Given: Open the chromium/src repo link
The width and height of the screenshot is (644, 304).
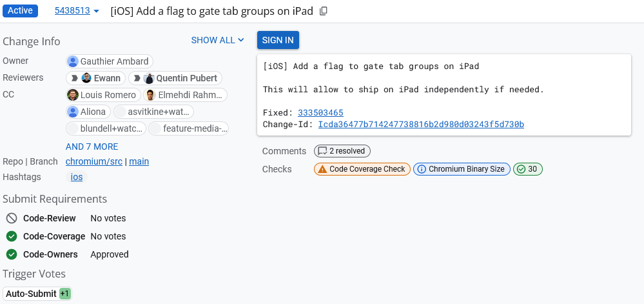Looking at the screenshot, I should pos(94,161).
